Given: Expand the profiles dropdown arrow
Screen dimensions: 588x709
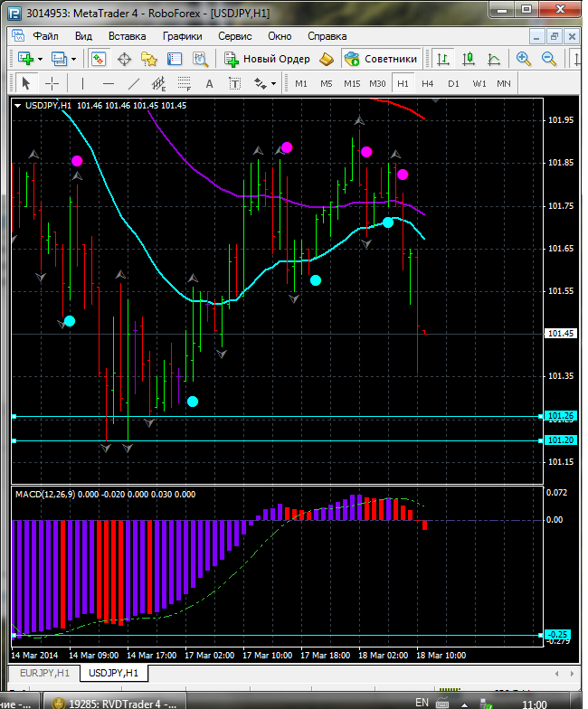Looking at the screenshot, I should pyautogui.click(x=74, y=60).
